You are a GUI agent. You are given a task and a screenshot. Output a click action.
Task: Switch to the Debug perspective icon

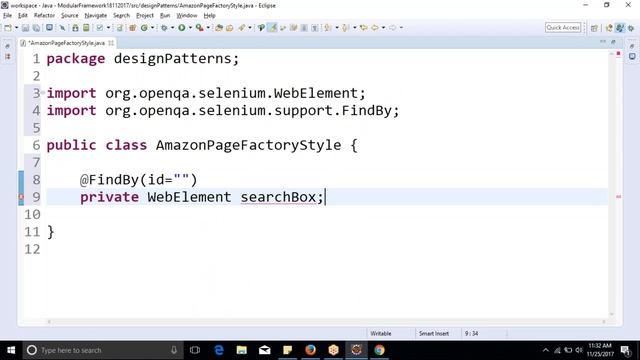(631, 28)
